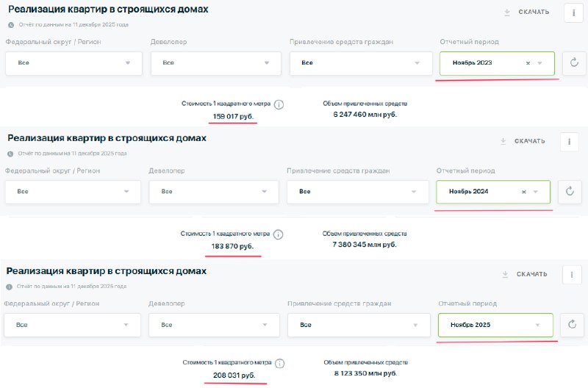
Task: Reset filters in the Ноябрь 2024 panel
Action: coord(570,192)
